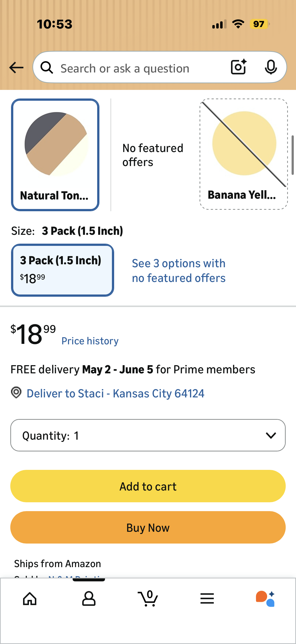Tap the Buy Now button
The width and height of the screenshot is (296, 644).
coord(148,527)
